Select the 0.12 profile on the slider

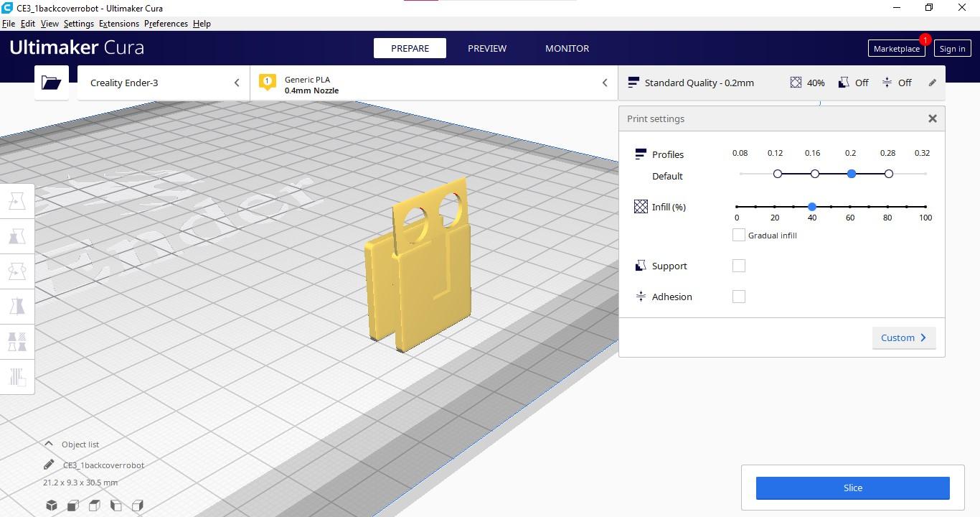coord(778,174)
